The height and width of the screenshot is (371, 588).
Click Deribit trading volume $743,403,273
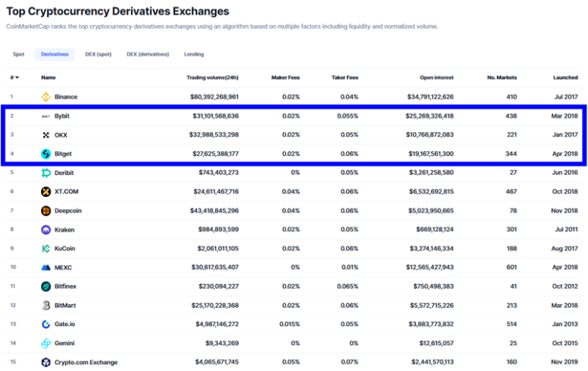point(218,173)
